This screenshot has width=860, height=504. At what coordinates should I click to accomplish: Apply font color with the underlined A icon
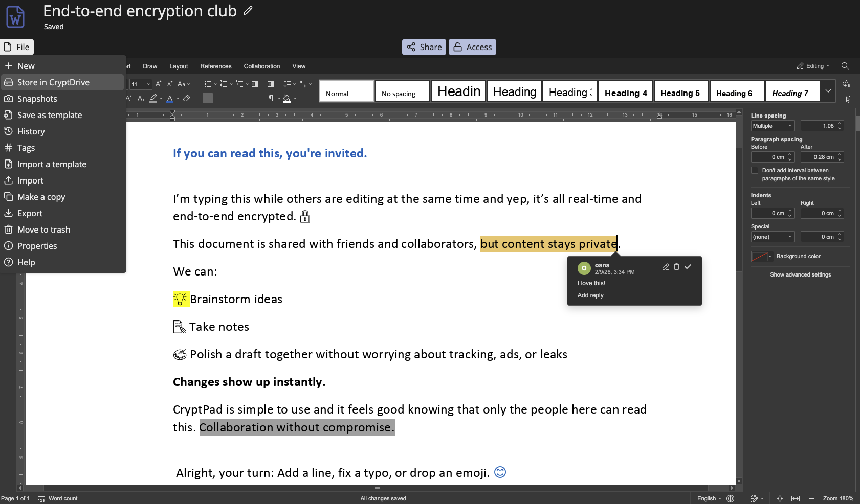tap(169, 99)
